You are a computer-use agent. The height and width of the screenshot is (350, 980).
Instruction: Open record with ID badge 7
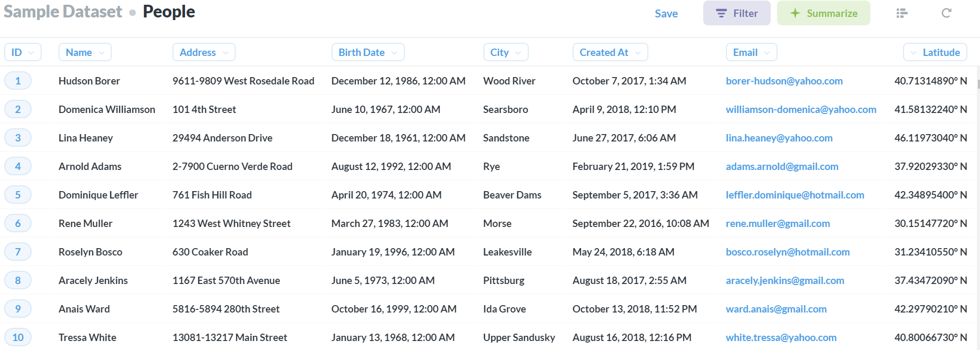click(18, 252)
